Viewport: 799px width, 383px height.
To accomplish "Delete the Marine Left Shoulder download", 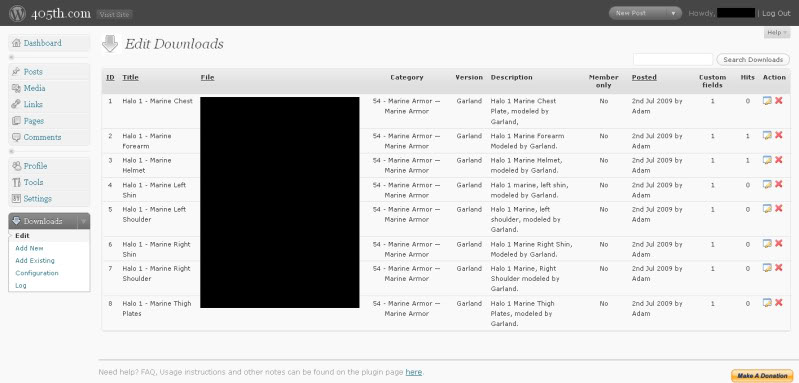I will (x=779, y=209).
